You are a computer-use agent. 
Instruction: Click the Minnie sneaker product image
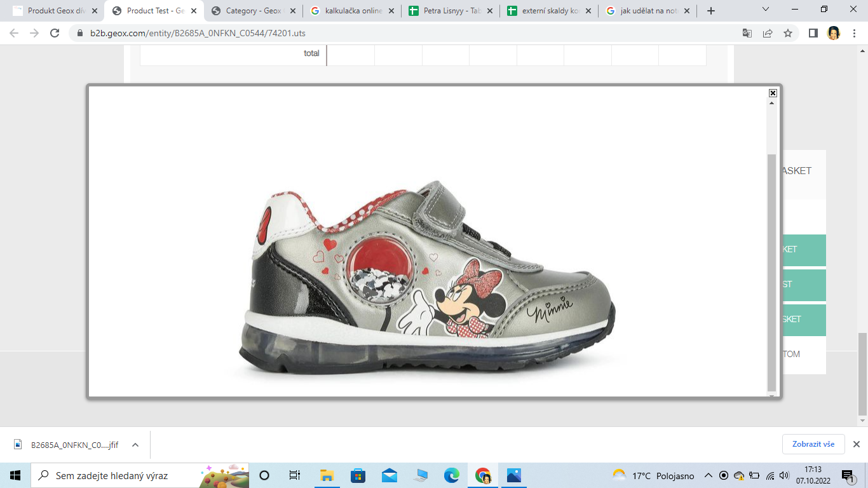427,278
